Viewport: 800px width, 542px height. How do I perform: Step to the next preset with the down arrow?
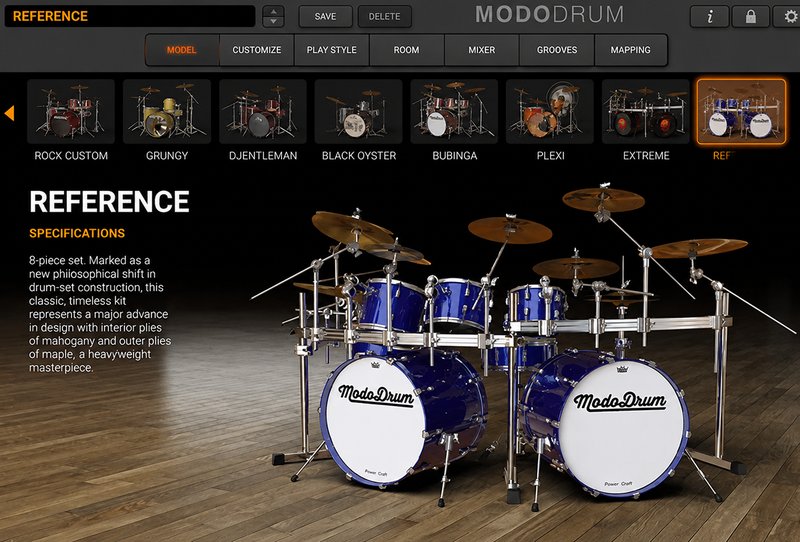[x=273, y=21]
